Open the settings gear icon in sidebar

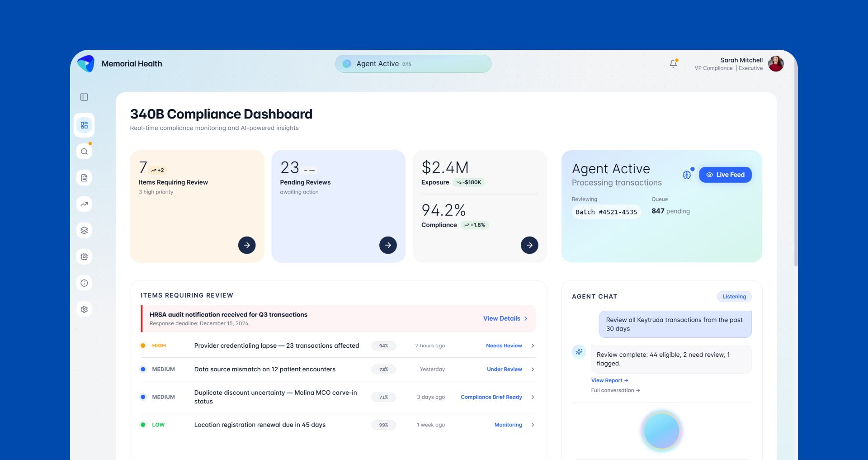pyautogui.click(x=84, y=309)
